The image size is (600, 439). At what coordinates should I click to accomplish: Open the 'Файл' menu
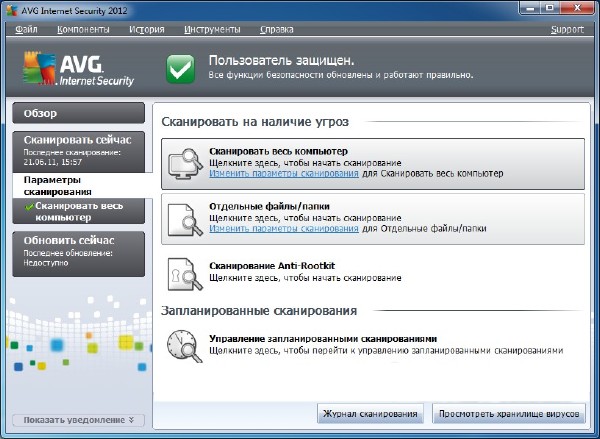pos(29,29)
